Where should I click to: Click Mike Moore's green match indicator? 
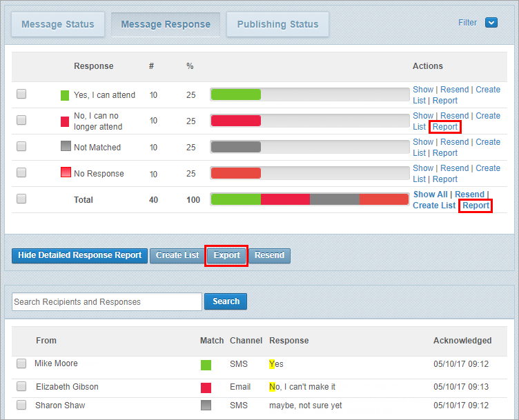pyautogui.click(x=206, y=365)
